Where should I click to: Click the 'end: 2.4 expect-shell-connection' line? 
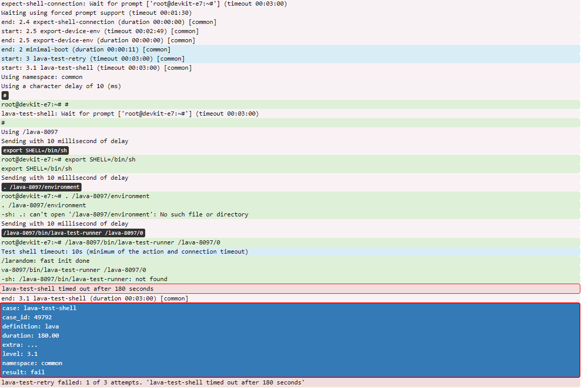[x=290, y=22]
